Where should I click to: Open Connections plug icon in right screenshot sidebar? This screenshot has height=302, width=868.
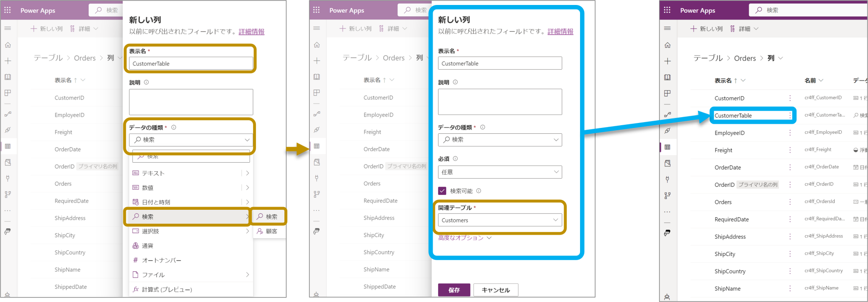667,179
